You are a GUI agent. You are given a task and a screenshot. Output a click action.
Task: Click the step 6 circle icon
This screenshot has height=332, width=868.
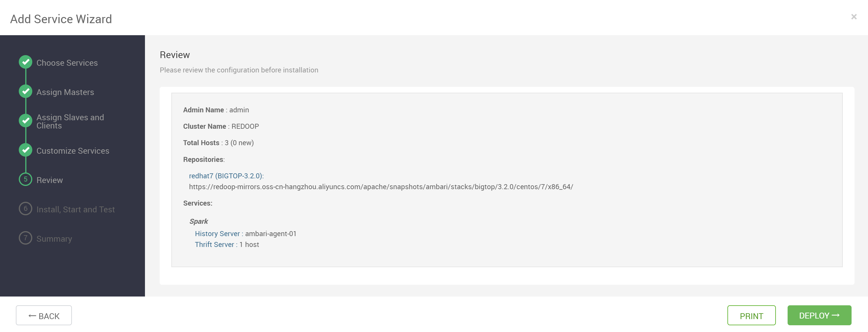[x=26, y=209]
